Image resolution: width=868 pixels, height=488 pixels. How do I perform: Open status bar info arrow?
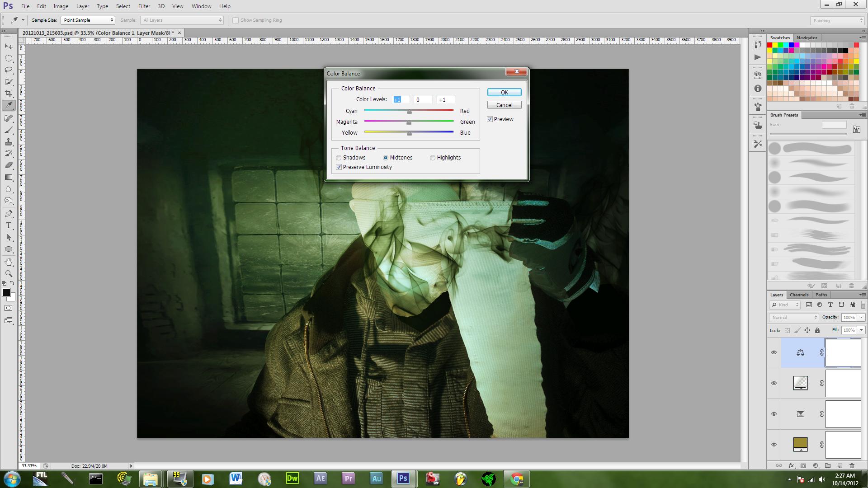tap(131, 466)
